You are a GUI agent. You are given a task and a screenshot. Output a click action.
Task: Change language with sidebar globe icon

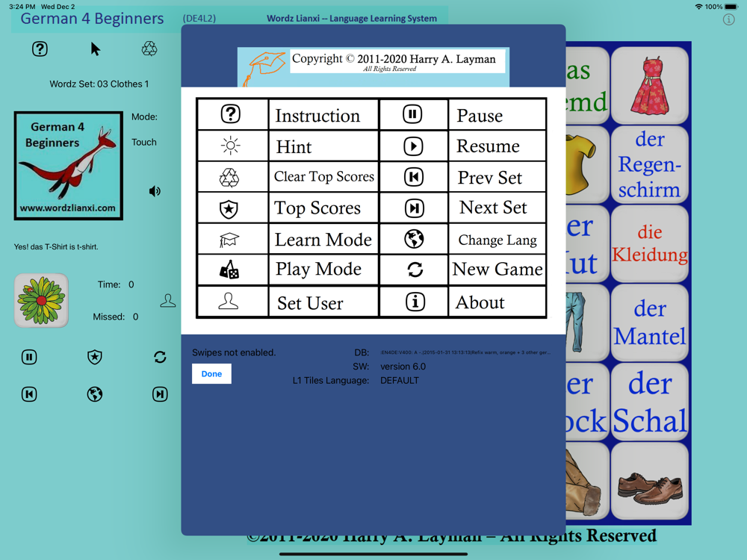[x=95, y=394]
